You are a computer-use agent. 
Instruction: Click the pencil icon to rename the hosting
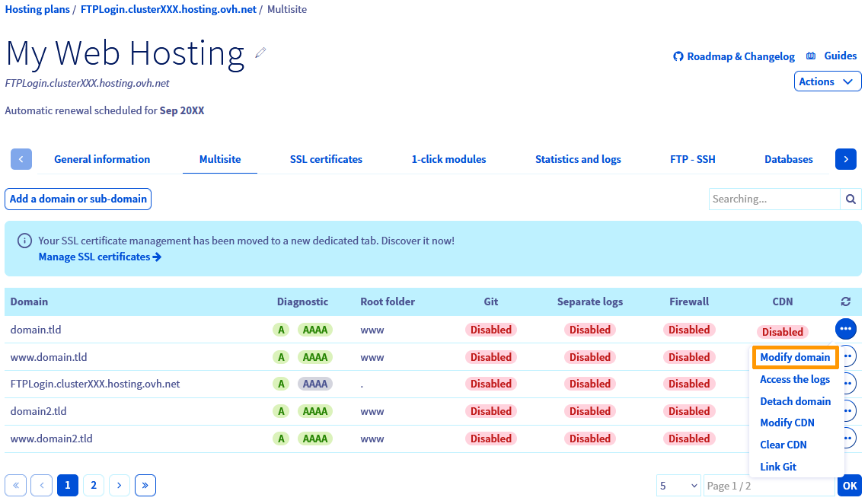[260, 52]
